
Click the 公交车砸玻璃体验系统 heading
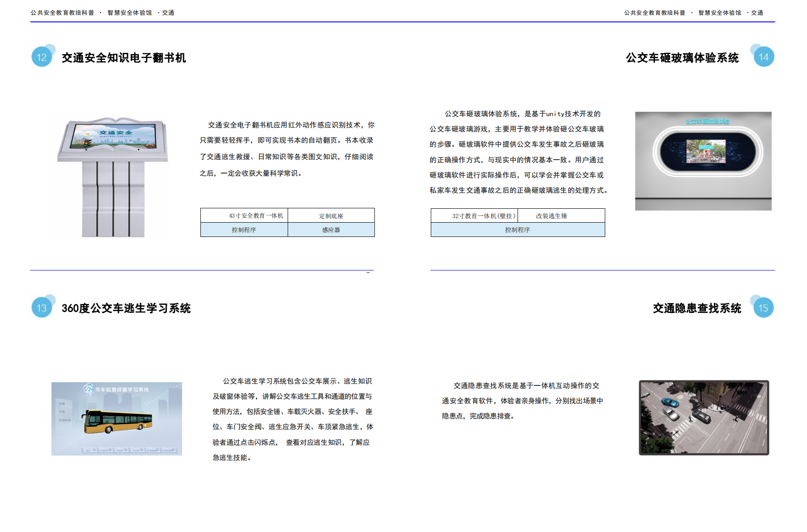click(682, 58)
